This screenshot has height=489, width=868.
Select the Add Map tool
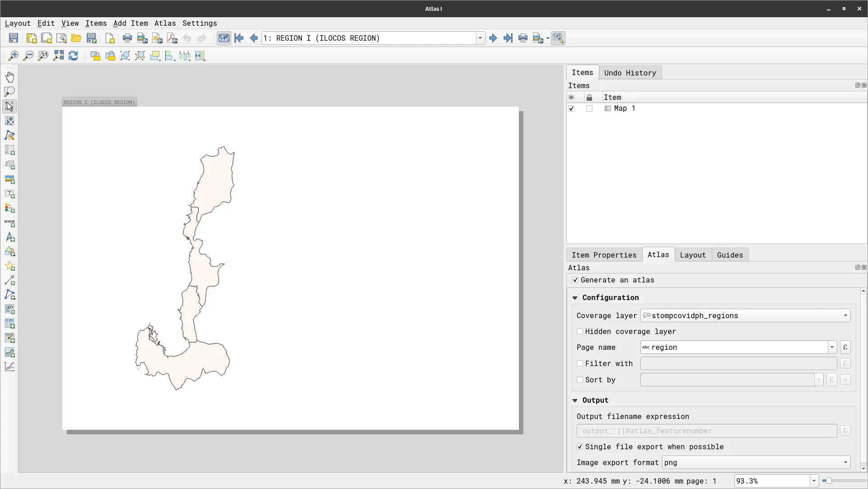(10, 150)
